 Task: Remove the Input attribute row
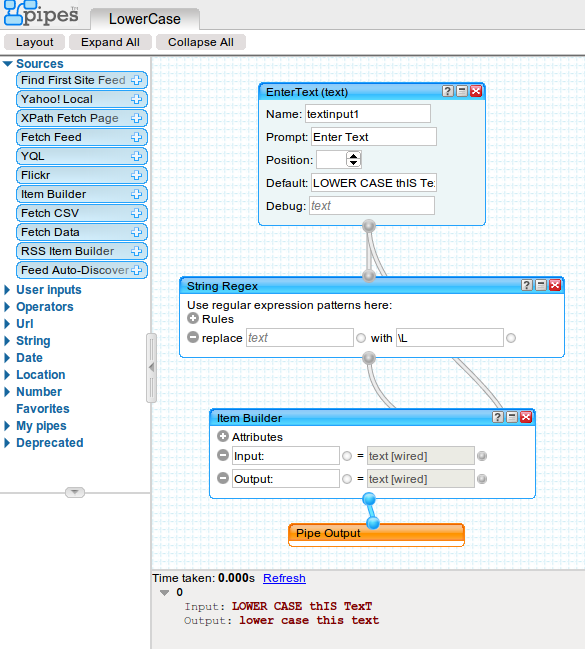pyautogui.click(x=223, y=455)
